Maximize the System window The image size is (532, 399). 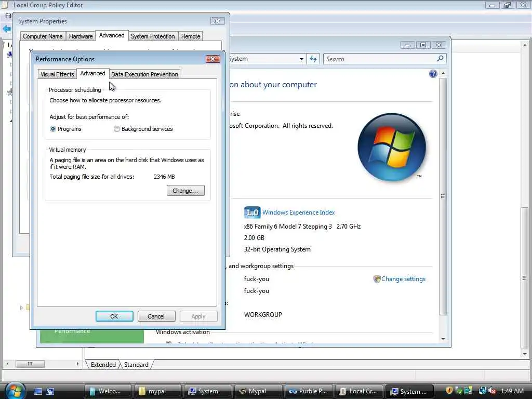423,45
